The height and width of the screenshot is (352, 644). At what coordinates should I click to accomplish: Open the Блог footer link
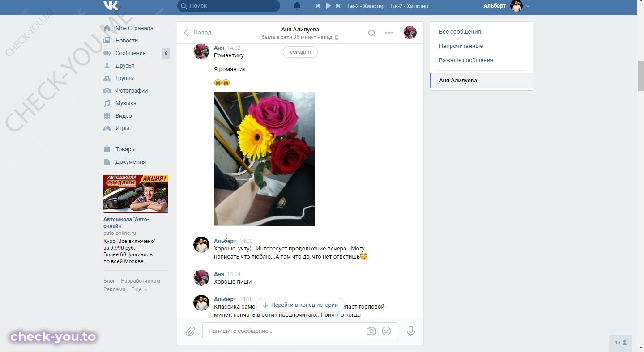click(109, 281)
